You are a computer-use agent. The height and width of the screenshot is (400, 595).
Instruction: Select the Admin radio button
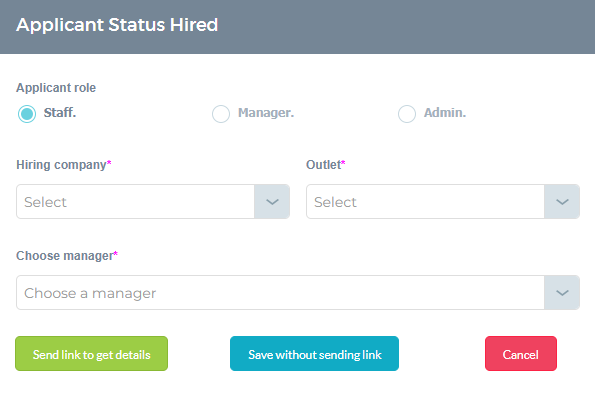coord(407,114)
